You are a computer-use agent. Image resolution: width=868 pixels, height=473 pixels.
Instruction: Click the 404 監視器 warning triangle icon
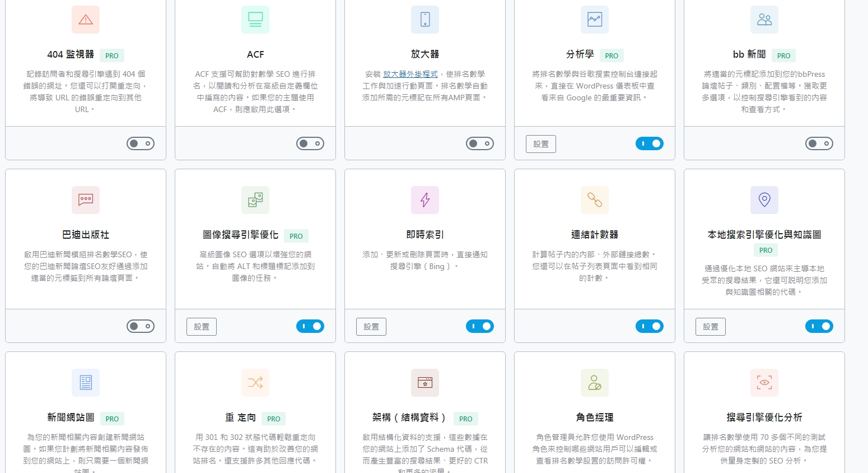click(86, 20)
